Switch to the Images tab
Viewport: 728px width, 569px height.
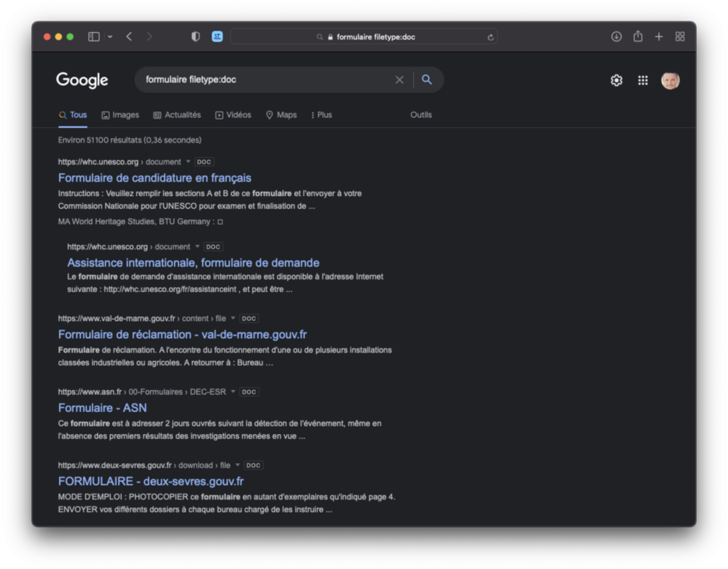(120, 115)
